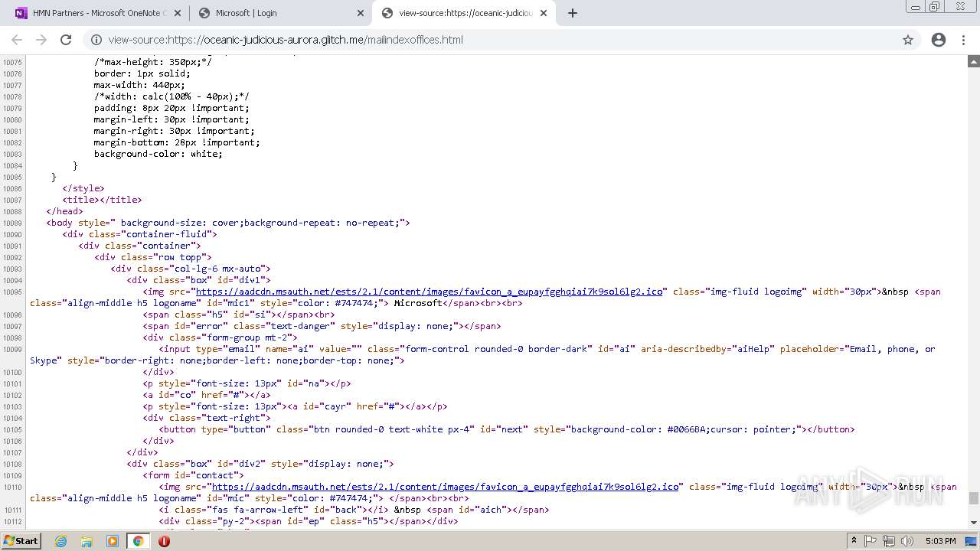Click the div class="row topp" line
Viewport: 980px width, 551px height.
point(152,257)
